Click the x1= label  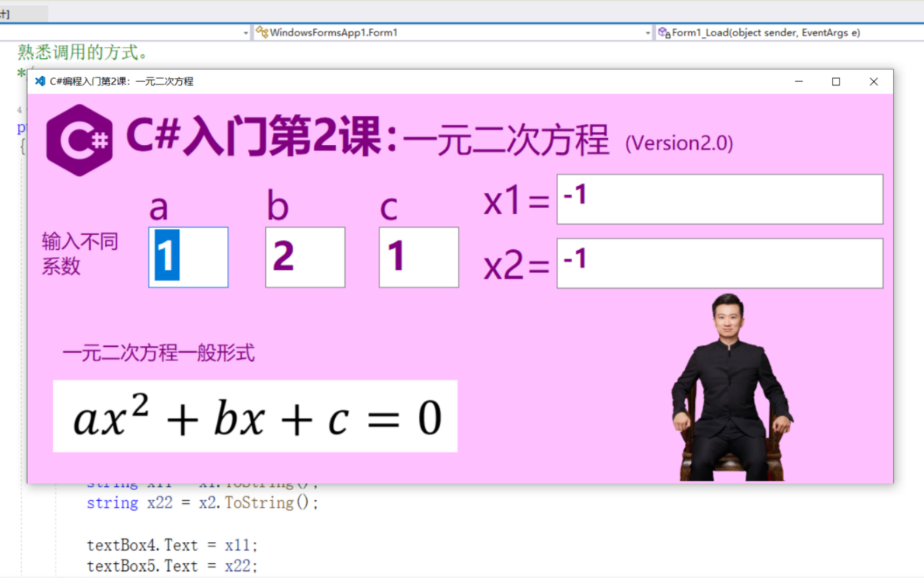516,201
